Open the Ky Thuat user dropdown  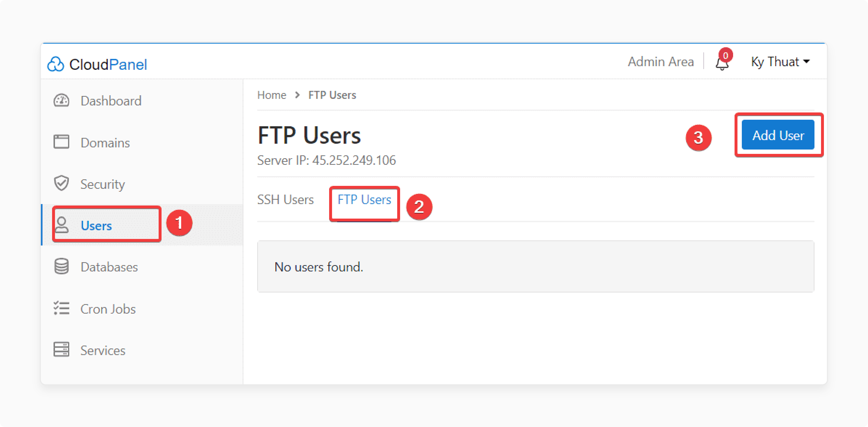click(780, 62)
